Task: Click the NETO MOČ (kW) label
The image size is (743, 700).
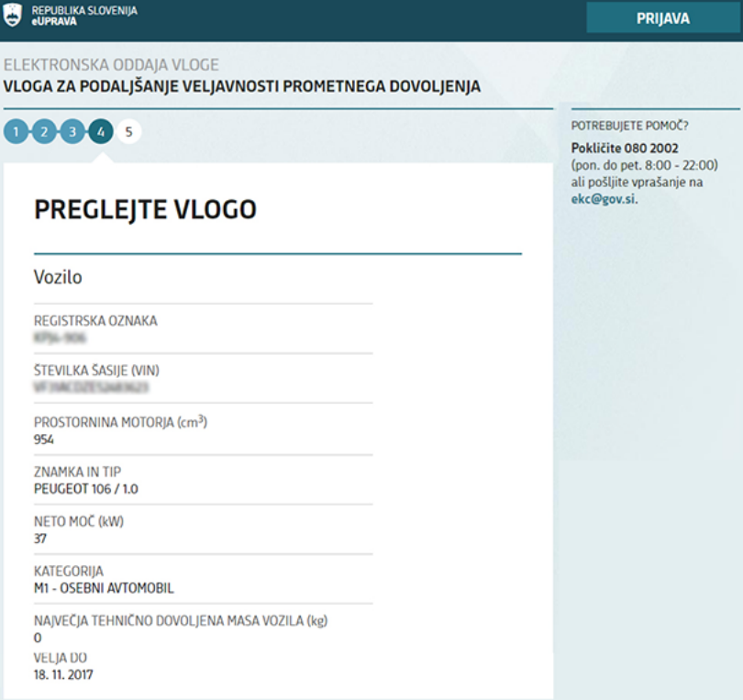Action: (79, 521)
